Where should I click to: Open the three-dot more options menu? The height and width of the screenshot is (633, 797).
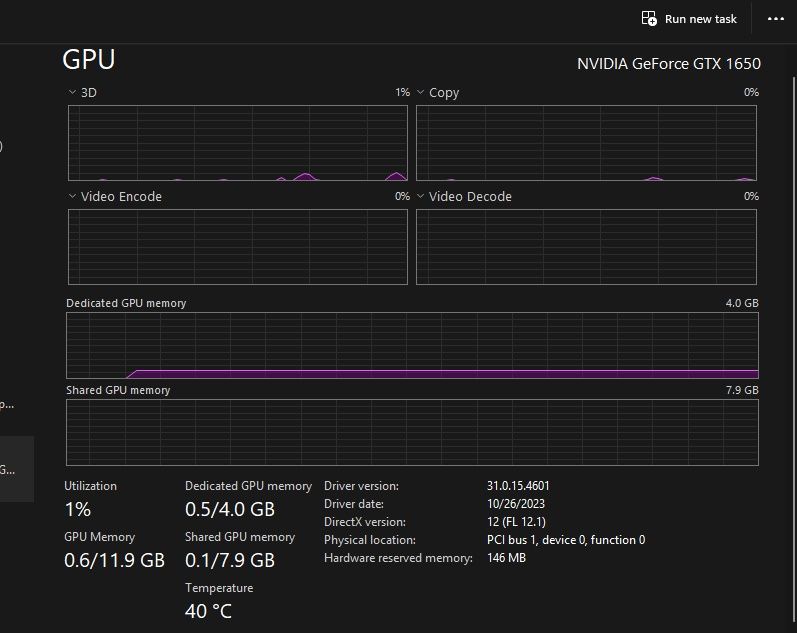click(776, 19)
